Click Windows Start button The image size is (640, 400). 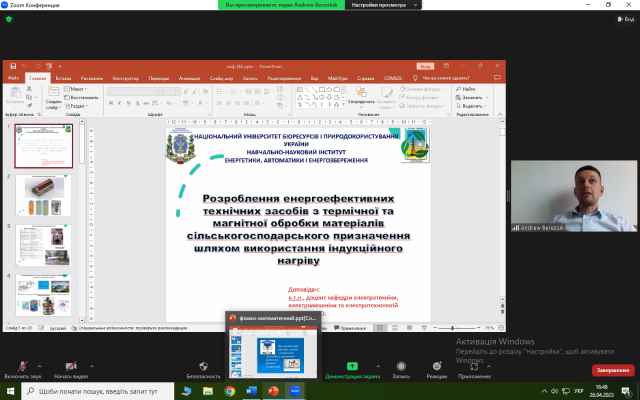click(x=10, y=391)
